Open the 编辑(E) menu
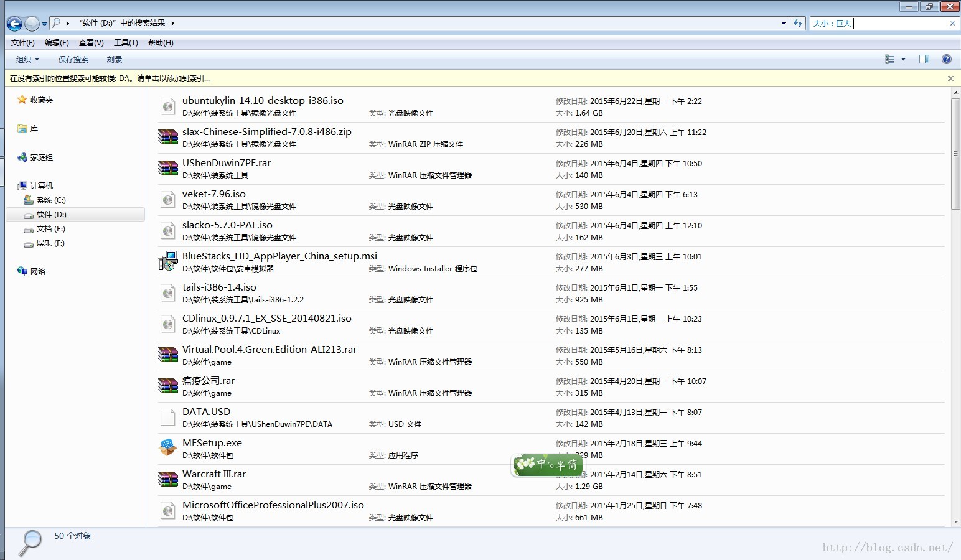Viewport: 961px width, 560px height. click(57, 43)
